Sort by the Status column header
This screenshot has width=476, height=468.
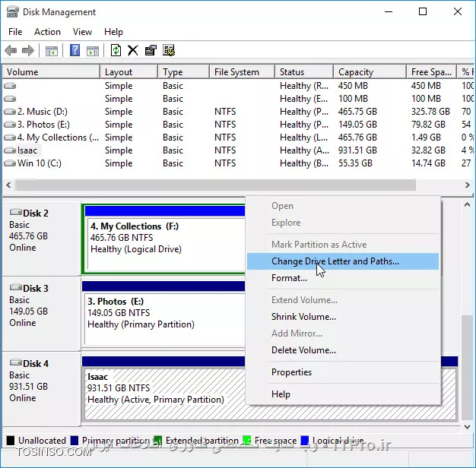pos(304,72)
